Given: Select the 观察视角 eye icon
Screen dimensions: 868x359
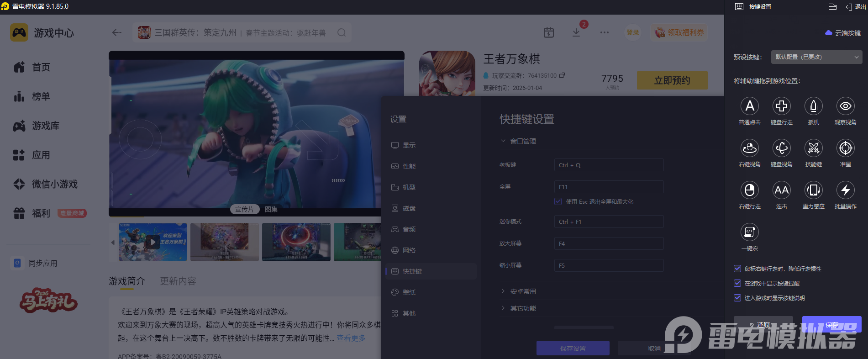Looking at the screenshot, I should [846, 106].
